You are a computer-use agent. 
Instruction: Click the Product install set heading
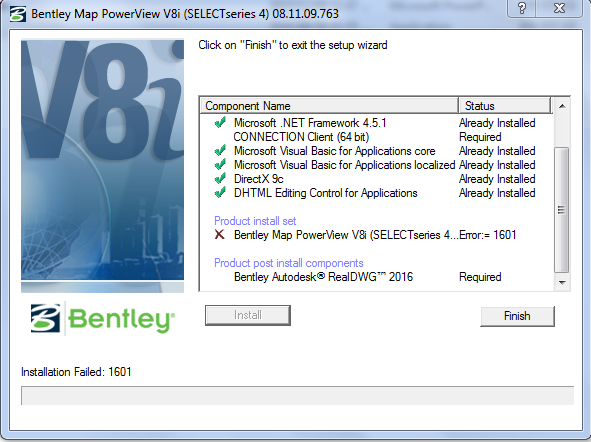tap(255, 221)
